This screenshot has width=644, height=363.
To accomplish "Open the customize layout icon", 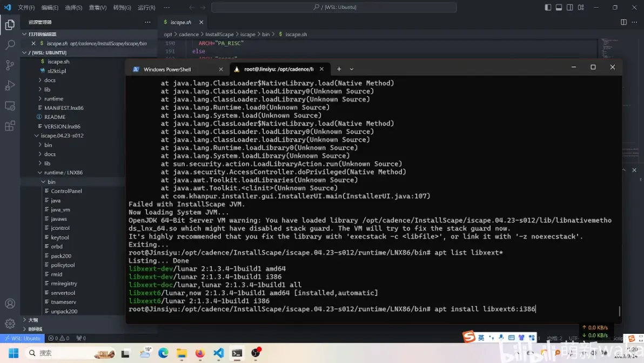I will click(x=581, y=8).
